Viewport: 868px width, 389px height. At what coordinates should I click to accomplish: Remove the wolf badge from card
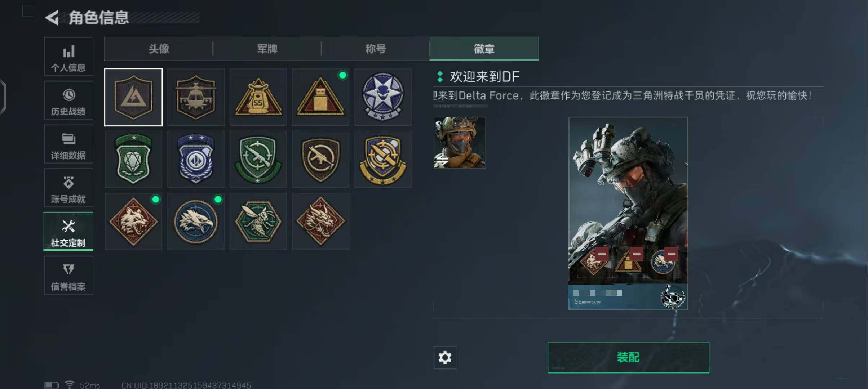602,254
